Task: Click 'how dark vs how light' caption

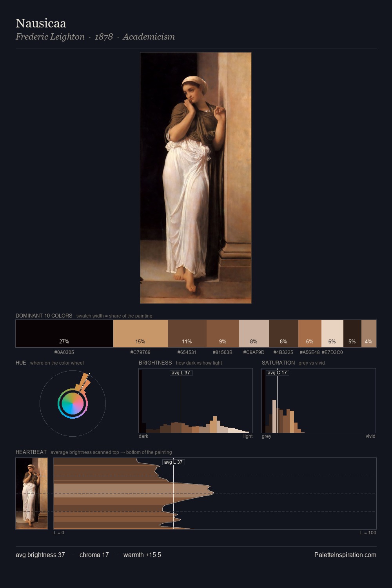Action: tap(199, 363)
